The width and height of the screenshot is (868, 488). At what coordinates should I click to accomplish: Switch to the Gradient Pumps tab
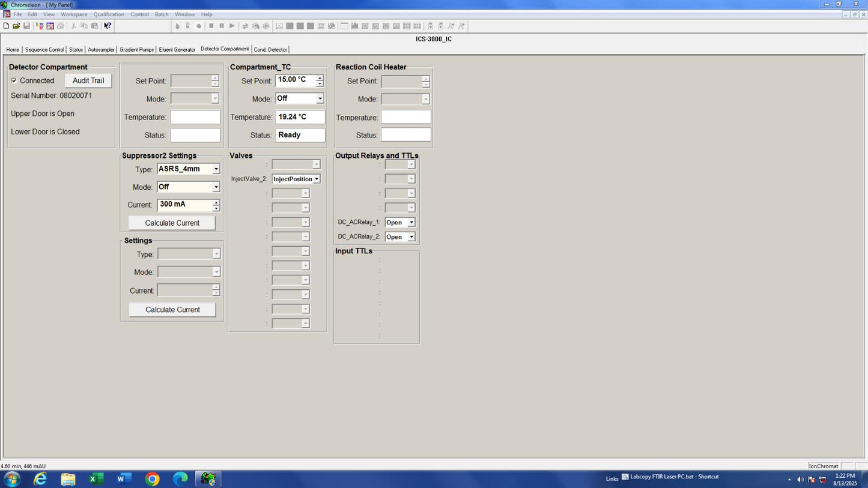[x=136, y=50]
